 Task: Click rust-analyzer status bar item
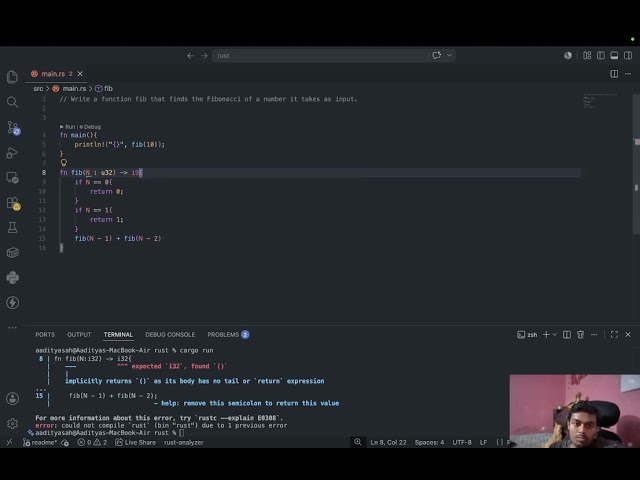tap(184, 442)
